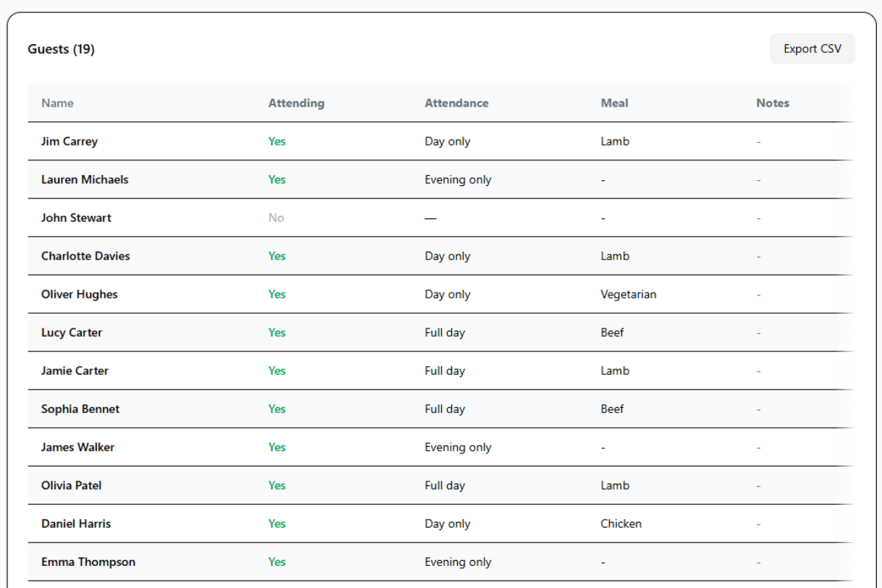Sort guests by the Attending column
Viewport: 882px width, 588px height.
[296, 103]
